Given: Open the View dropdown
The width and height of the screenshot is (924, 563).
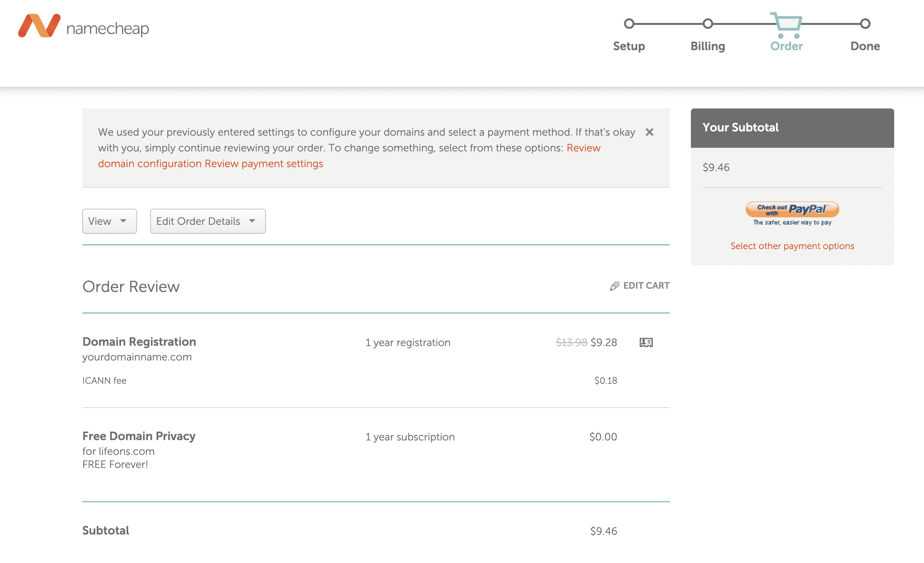Looking at the screenshot, I should 109,221.
